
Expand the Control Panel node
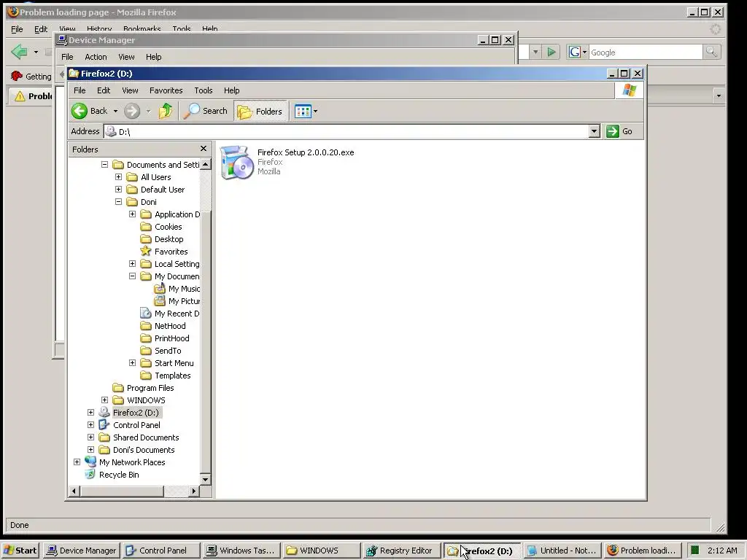click(91, 425)
